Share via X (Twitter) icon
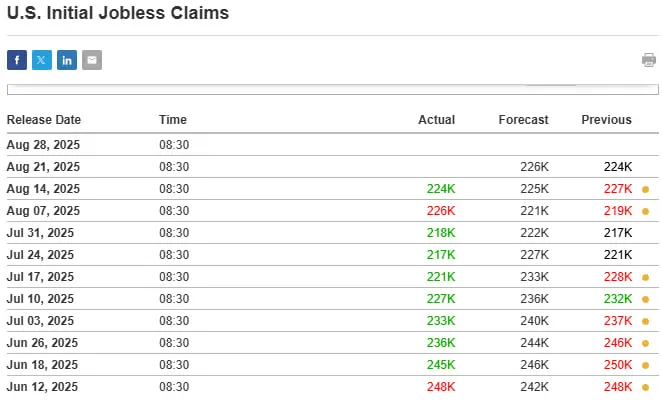Screen dimensions: 662x407 coord(42,60)
